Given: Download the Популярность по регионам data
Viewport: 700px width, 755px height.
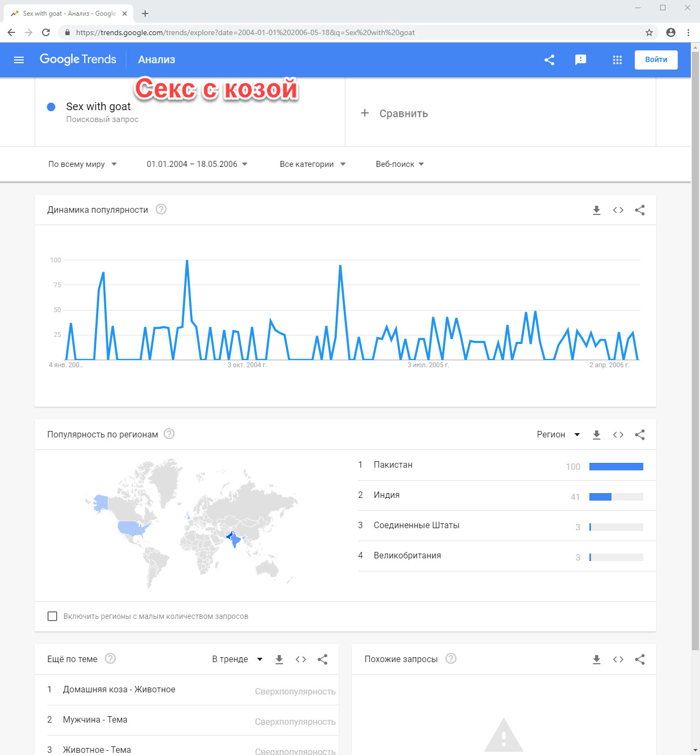Looking at the screenshot, I should 596,435.
